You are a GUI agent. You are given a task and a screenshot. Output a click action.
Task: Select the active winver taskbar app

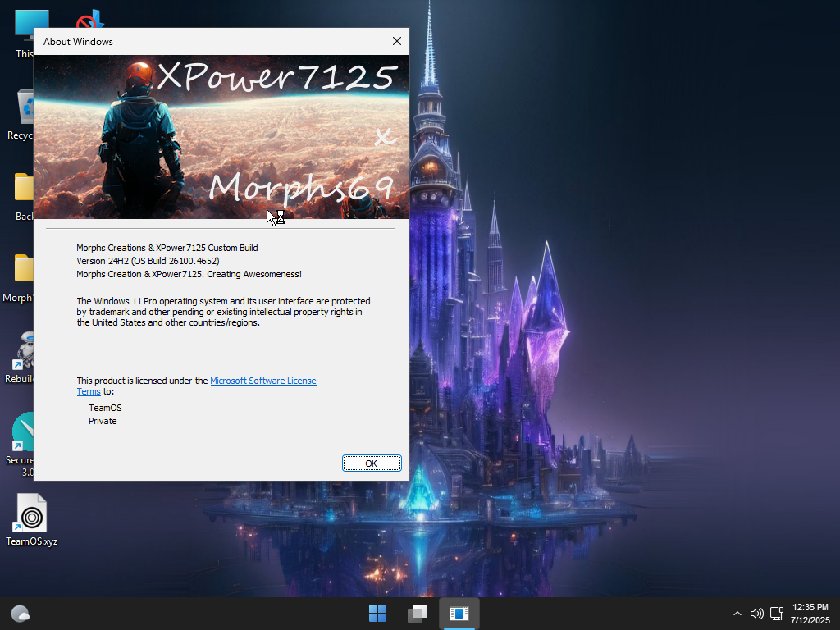(x=459, y=614)
